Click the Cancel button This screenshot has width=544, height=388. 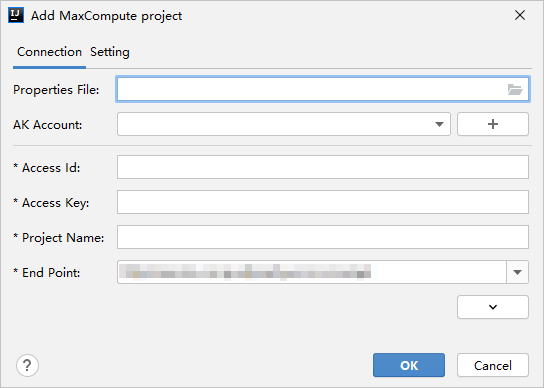tap(493, 365)
